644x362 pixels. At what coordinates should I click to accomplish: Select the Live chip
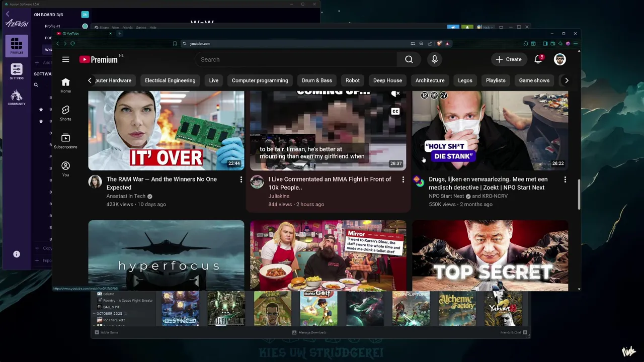[214, 80]
